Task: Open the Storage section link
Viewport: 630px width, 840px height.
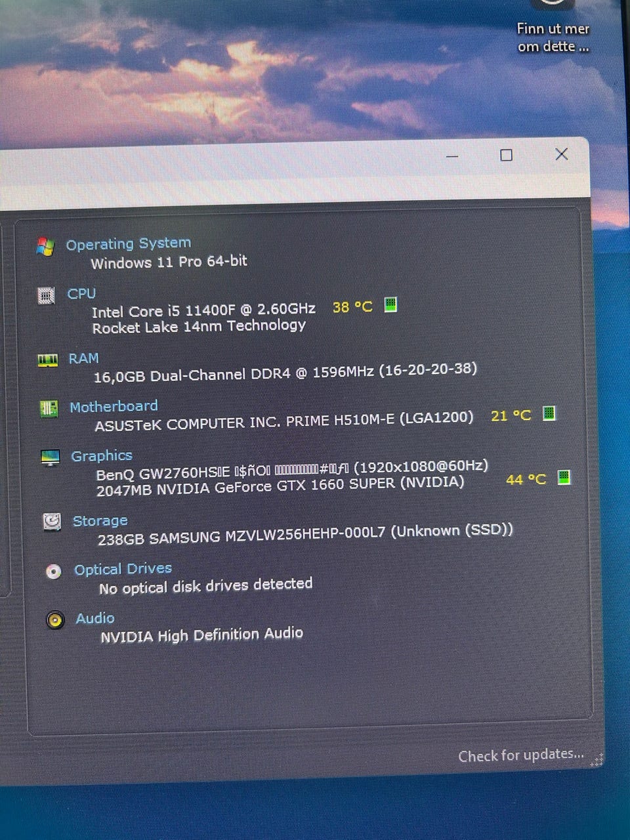Action: click(x=100, y=520)
